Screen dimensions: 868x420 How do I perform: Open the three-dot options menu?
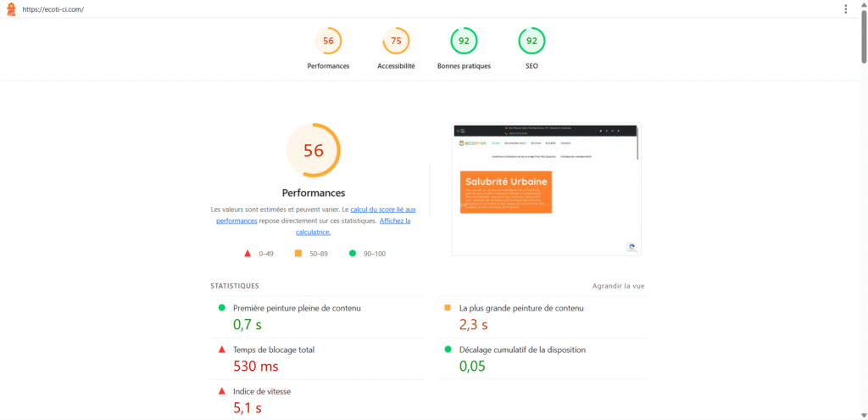tap(845, 9)
